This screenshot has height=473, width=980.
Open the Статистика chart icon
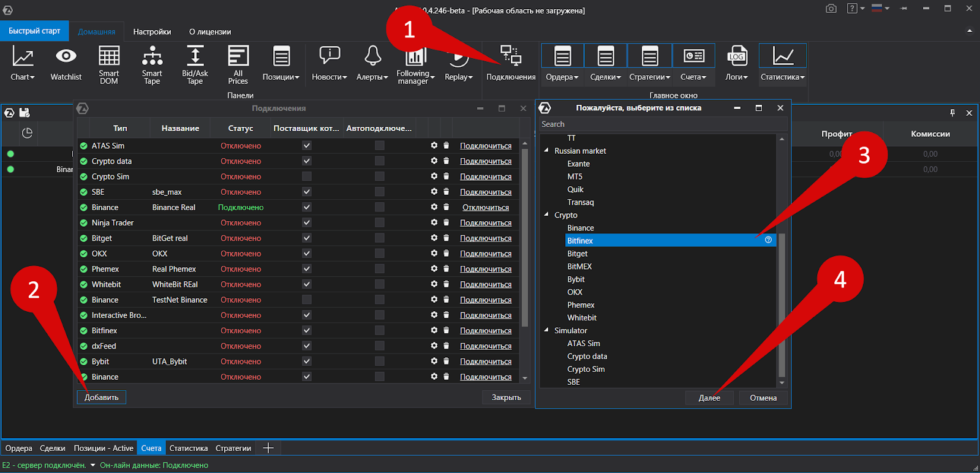click(783, 56)
